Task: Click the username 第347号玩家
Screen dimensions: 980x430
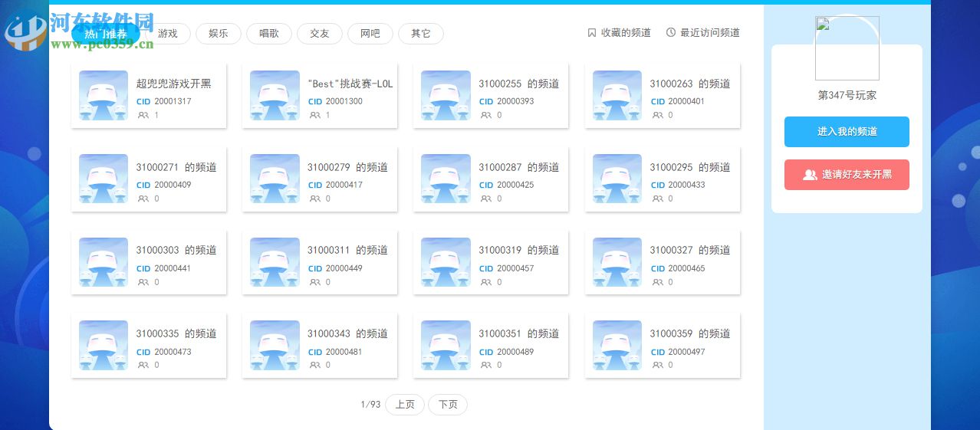Action: [x=847, y=96]
